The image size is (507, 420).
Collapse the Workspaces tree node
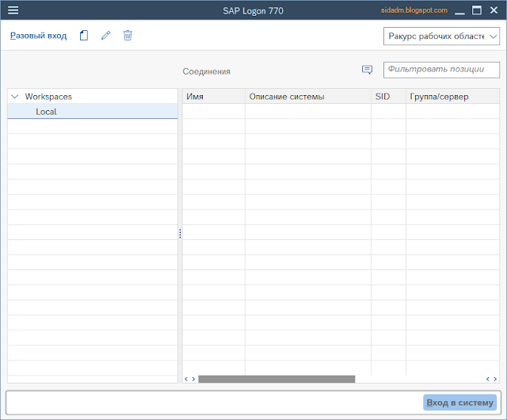[x=15, y=97]
